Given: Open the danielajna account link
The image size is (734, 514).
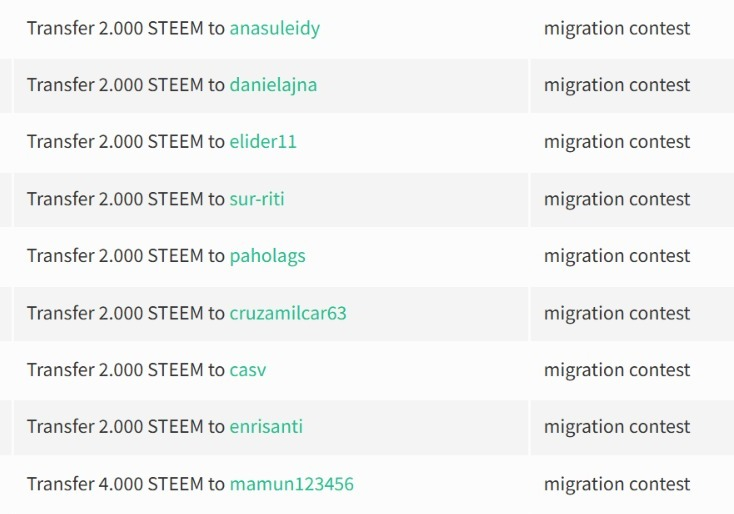Looking at the screenshot, I should [x=273, y=86].
